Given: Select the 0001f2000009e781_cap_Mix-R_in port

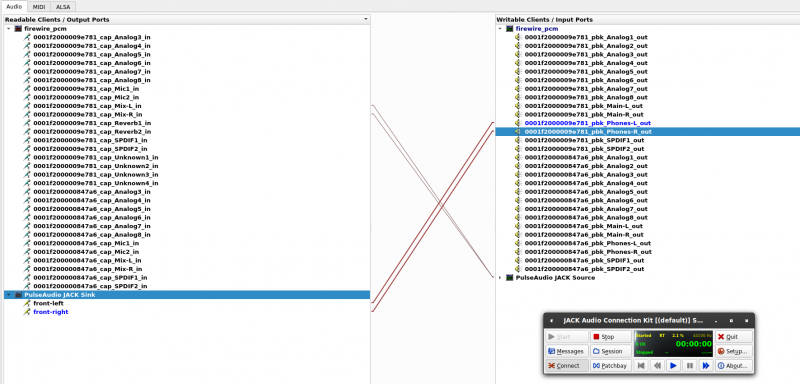Looking at the screenshot, I should [88, 115].
